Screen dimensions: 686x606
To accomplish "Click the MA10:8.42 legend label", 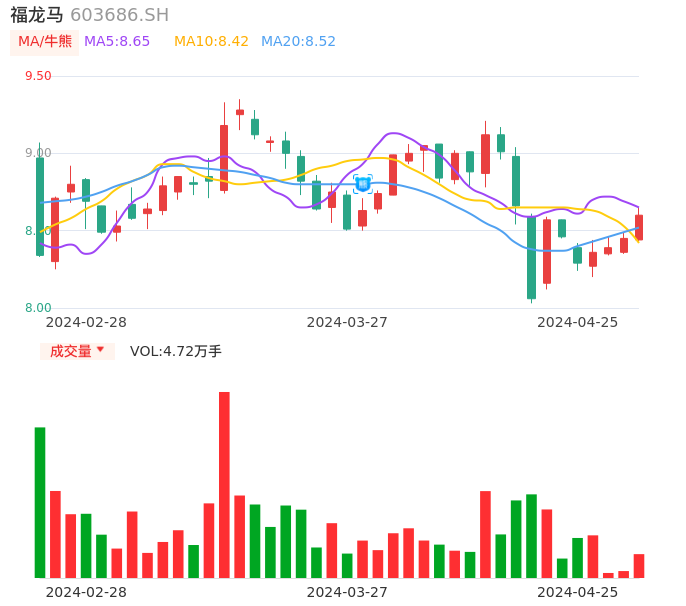I will coord(211,42).
